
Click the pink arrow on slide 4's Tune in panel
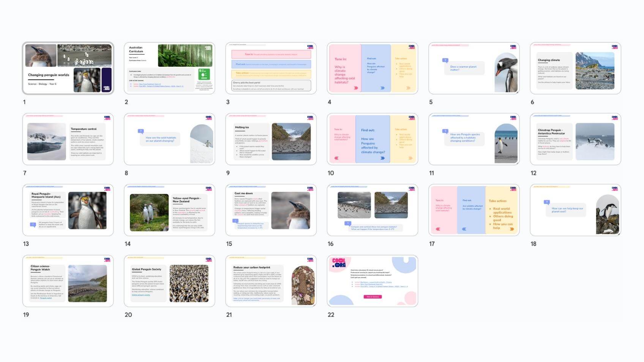(356, 88)
